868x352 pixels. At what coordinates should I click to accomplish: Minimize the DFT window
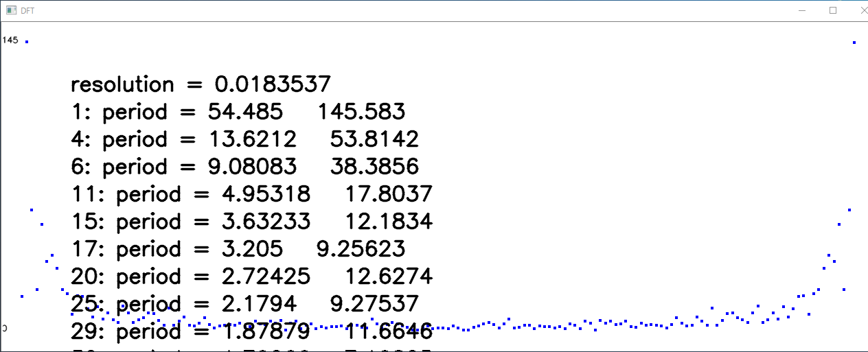coord(801,10)
